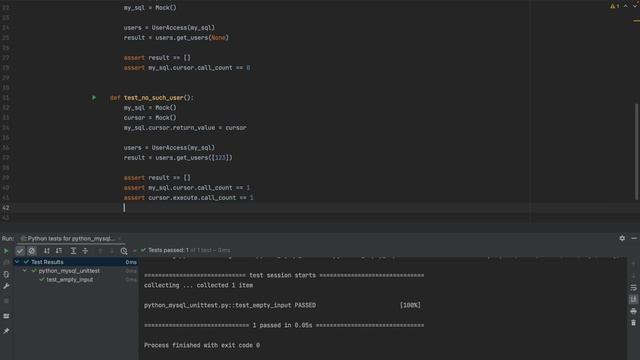Click 'collecting ... collected 1 item' text

pos(198,285)
